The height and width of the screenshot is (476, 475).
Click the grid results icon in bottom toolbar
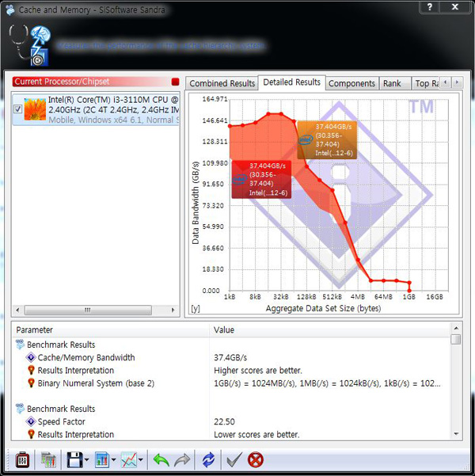[48, 459]
